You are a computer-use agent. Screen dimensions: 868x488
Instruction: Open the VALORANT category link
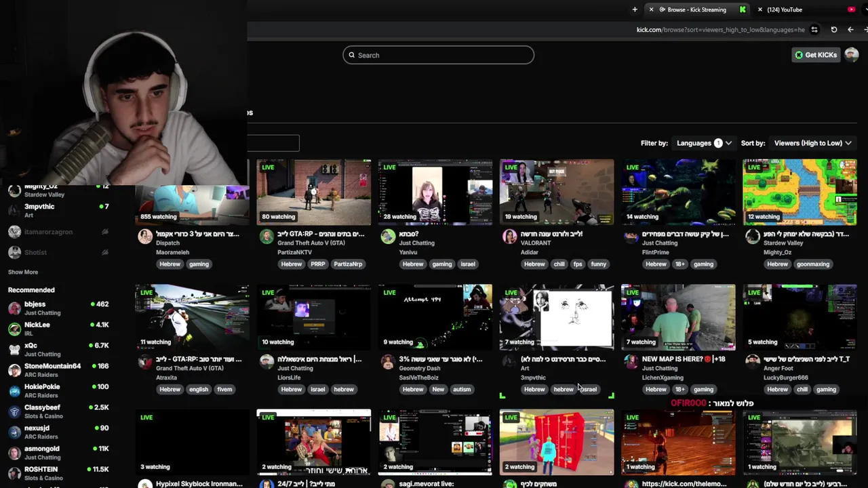pyautogui.click(x=535, y=243)
